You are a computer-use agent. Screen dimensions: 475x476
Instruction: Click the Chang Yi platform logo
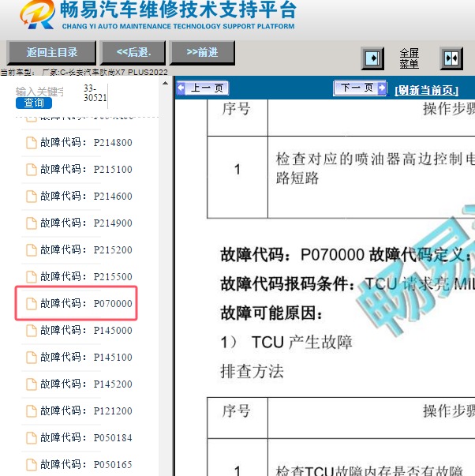[38, 14]
